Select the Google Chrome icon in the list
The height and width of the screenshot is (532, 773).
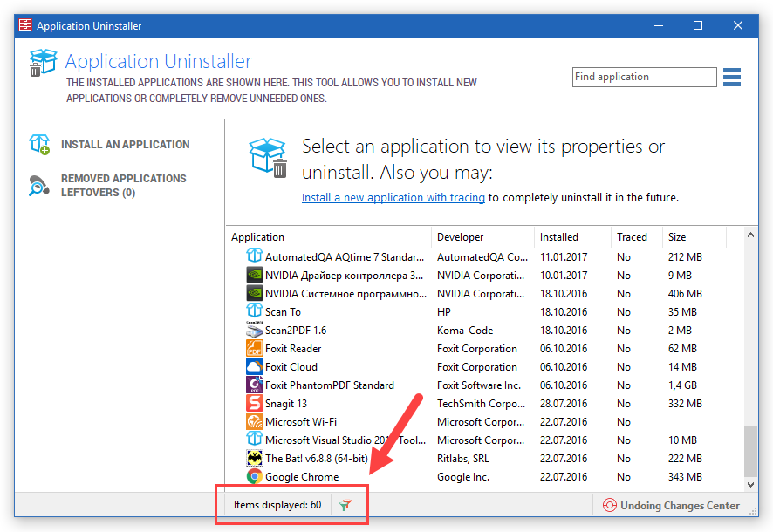click(256, 476)
